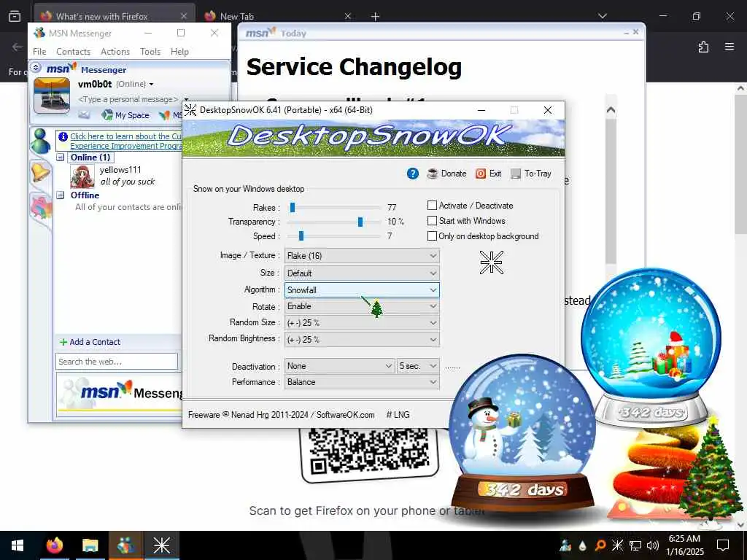Click the Flakes slider
The image size is (747, 560).
(336, 208)
